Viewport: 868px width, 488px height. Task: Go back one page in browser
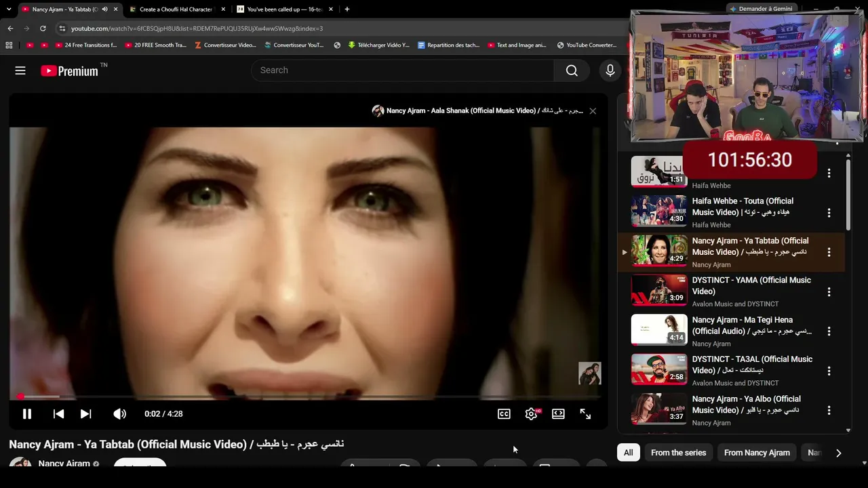click(x=10, y=28)
